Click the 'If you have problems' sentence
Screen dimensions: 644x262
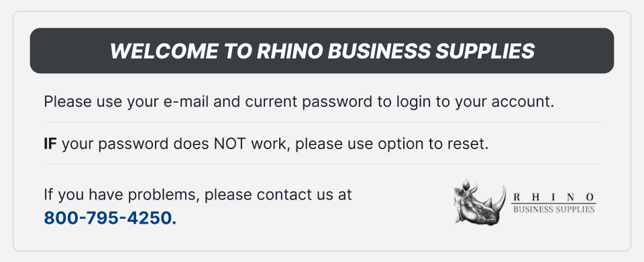click(121, 195)
